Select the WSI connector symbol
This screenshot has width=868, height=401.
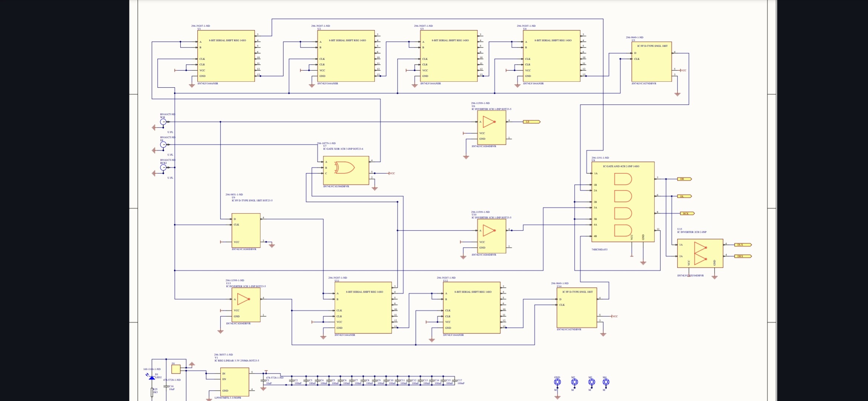click(x=163, y=122)
